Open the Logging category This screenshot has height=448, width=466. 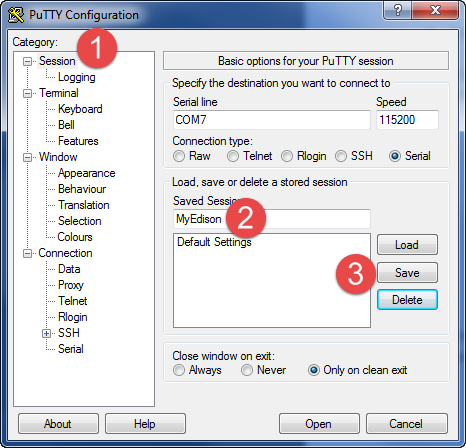pos(77,77)
